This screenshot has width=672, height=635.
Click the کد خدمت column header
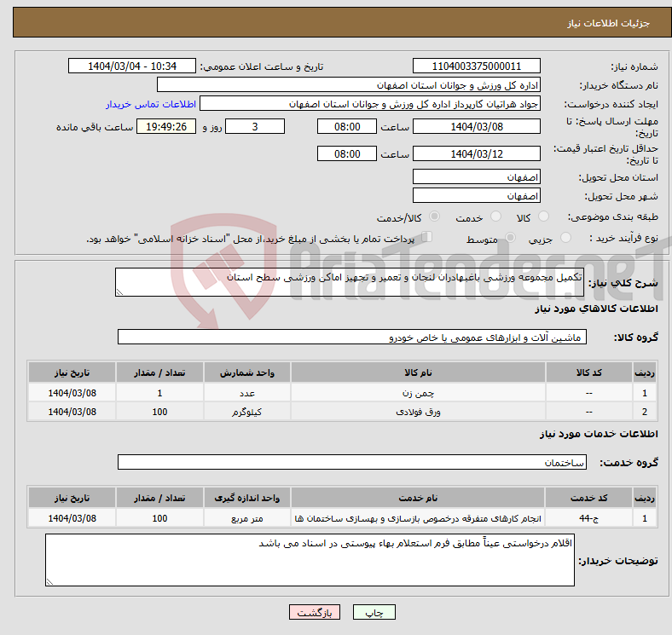(589, 498)
